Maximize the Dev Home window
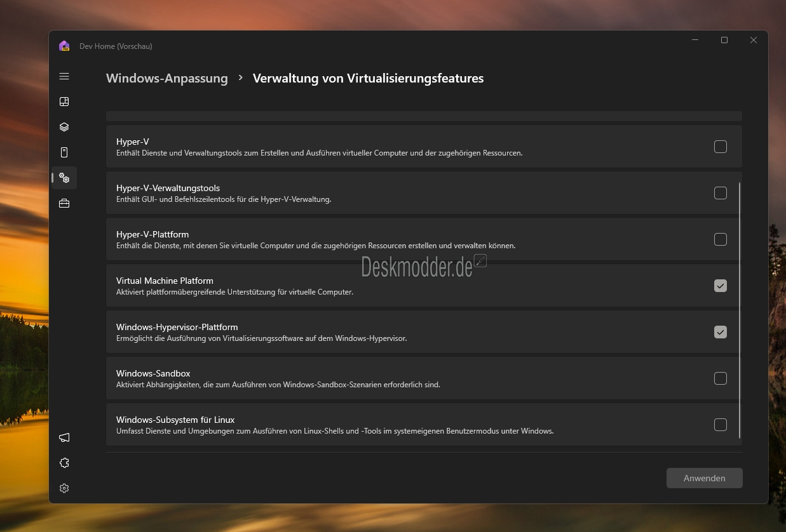The image size is (786, 532). coord(724,40)
